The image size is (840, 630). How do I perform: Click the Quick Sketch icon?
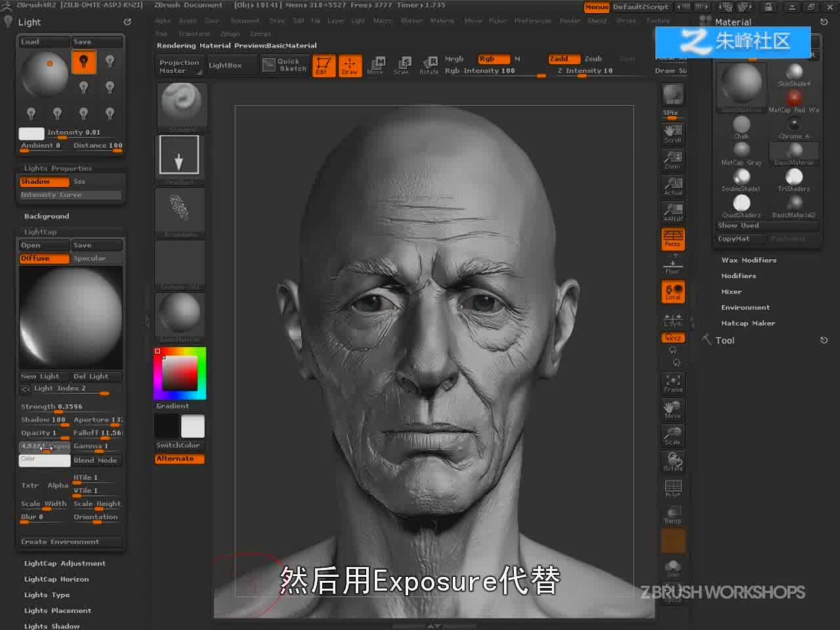(x=285, y=65)
